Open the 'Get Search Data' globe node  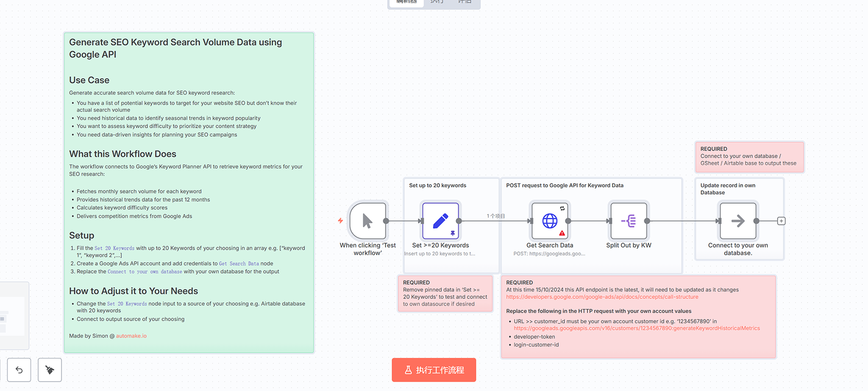tap(549, 221)
